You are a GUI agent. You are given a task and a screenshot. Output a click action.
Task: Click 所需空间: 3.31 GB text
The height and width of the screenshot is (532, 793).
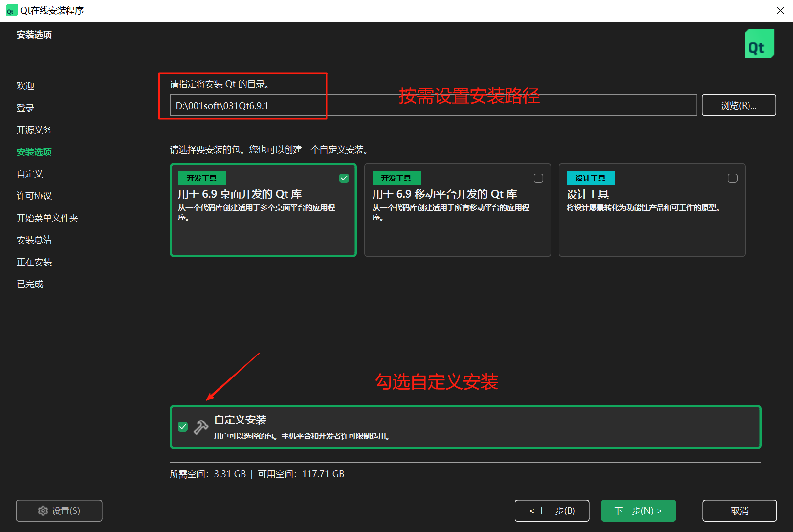208,474
